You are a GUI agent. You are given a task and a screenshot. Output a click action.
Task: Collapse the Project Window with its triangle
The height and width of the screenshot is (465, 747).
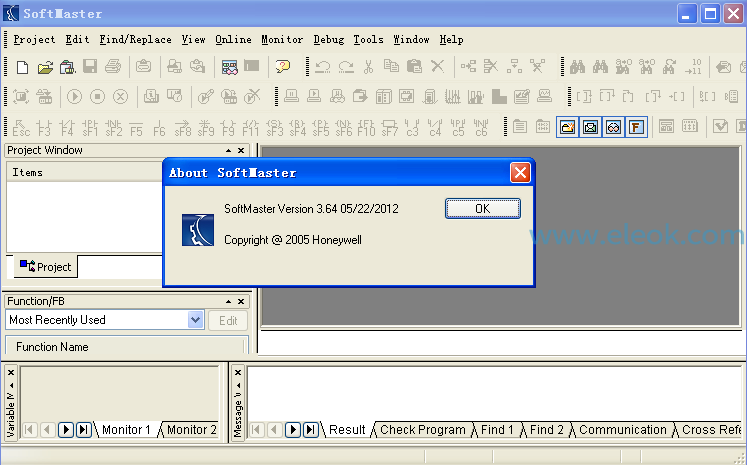[228, 151]
